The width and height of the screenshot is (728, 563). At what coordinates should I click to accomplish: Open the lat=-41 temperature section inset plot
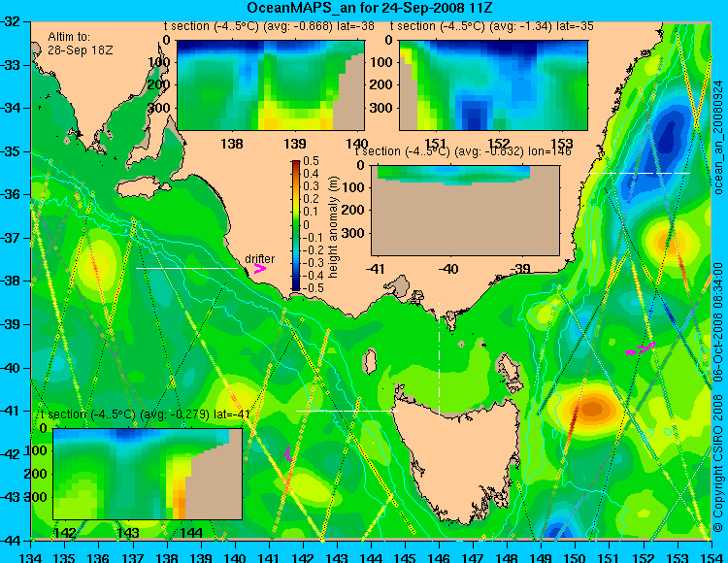click(x=148, y=474)
